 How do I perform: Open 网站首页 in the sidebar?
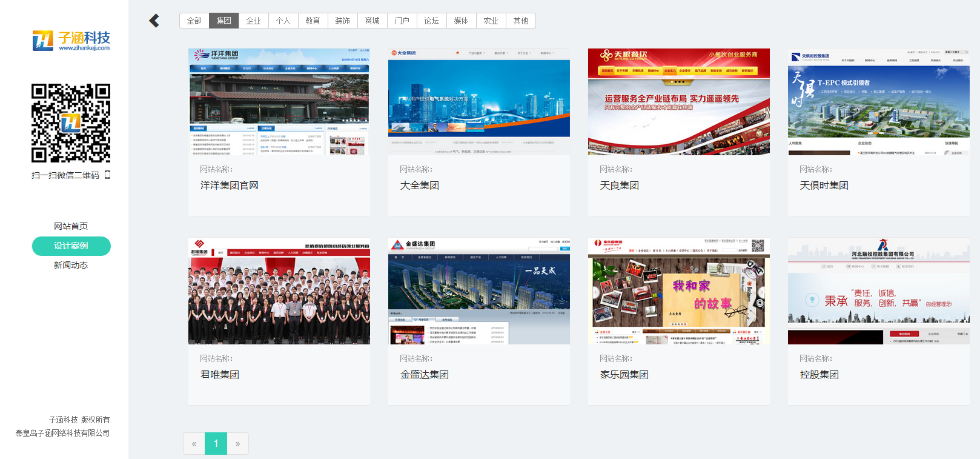point(71,226)
